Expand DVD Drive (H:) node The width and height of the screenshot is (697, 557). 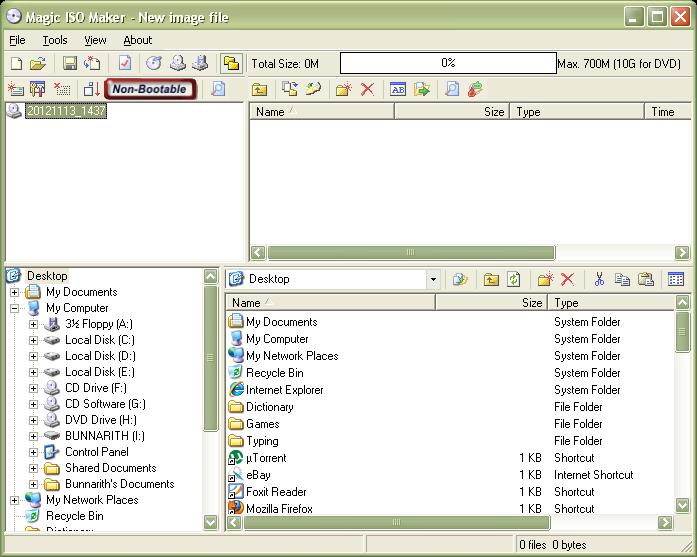(x=33, y=420)
